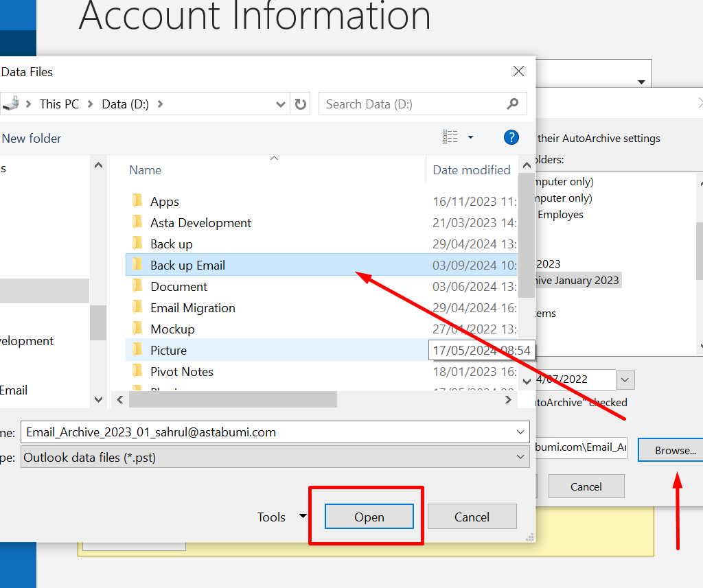Open the Email Migration folder
The image size is (703, 588).
coord(192,308)
